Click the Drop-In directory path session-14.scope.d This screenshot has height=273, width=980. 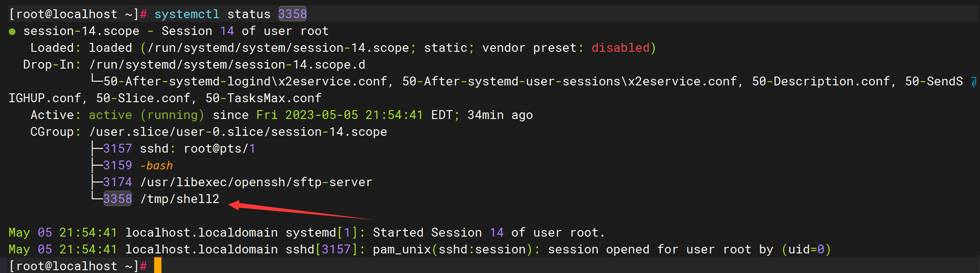click(227, 65)
